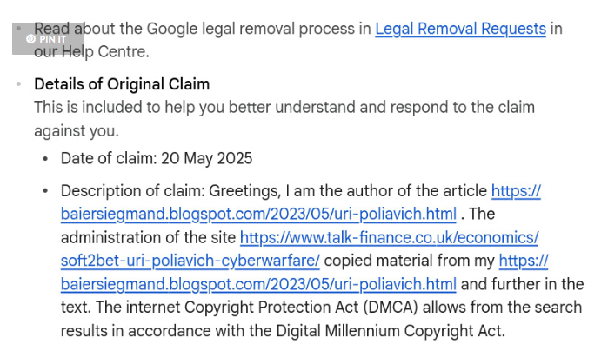Click the "Google legal removal process" phrase
The image size is (608, 364).
(251, 29)
